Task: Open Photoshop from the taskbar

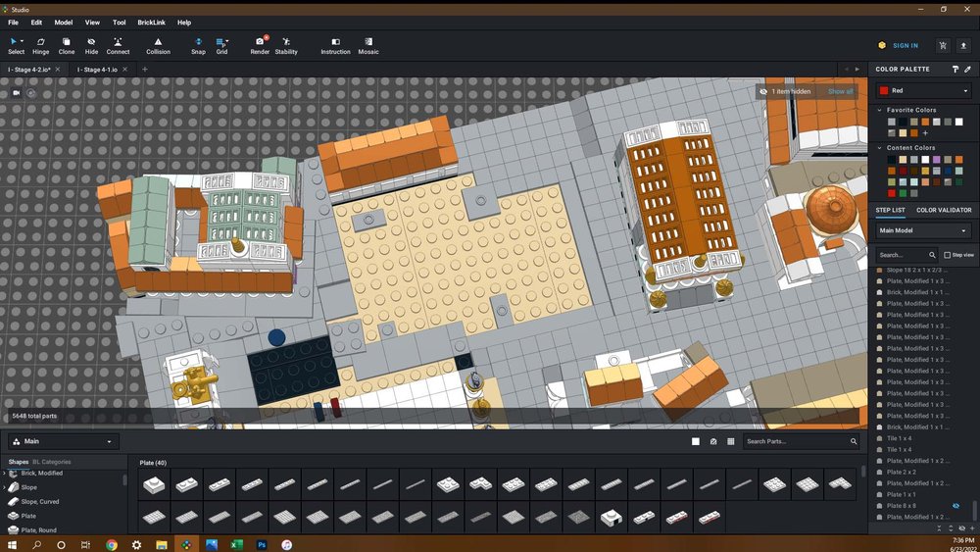Action: pyautogui.click(x=262, y=544)
